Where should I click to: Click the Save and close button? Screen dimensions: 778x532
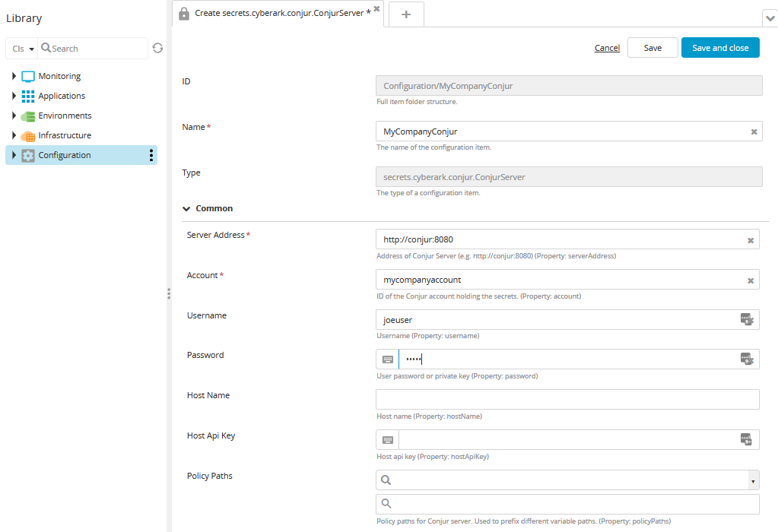pos(719,48)
